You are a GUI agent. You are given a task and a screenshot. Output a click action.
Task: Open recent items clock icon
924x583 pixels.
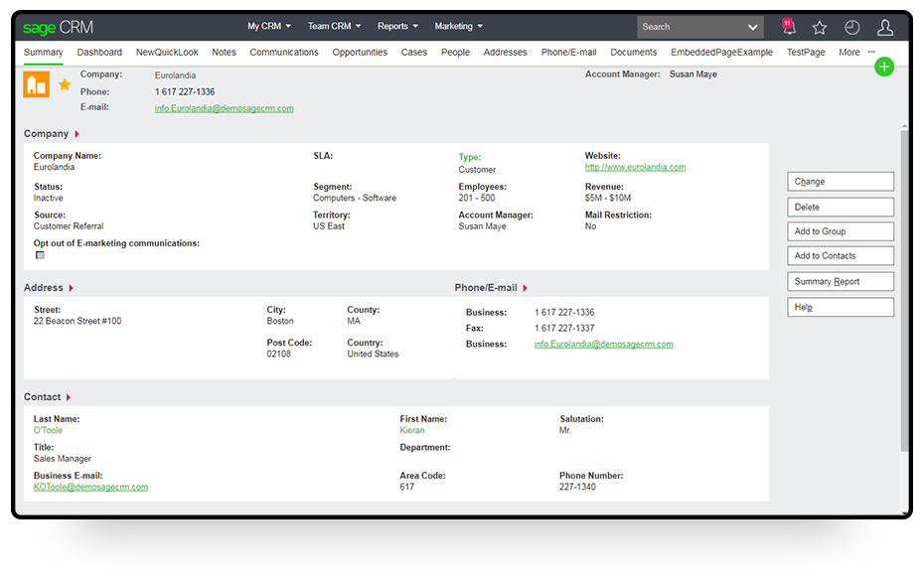point(852,27)
